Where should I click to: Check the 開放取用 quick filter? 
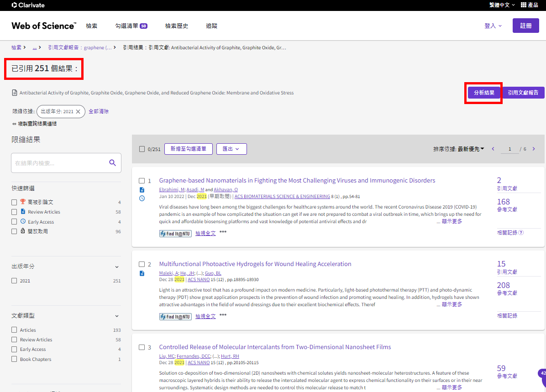[x=14, y=231]
